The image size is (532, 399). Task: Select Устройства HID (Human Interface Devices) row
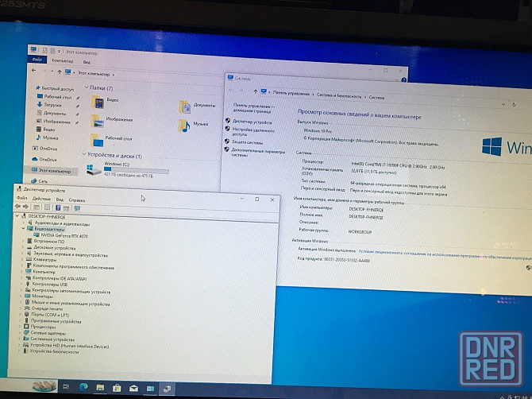pyautogui.click(x=69, y=346)
